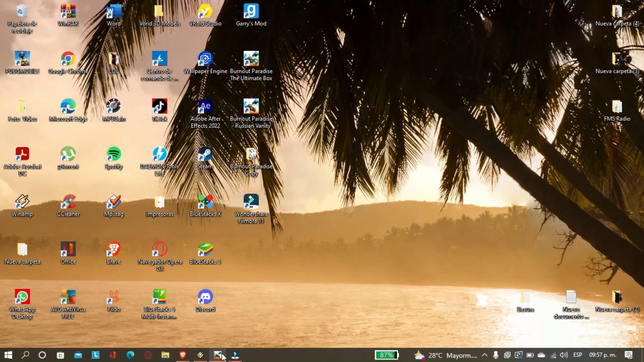Select the Centro de comando shortcut

click(160, 66)
